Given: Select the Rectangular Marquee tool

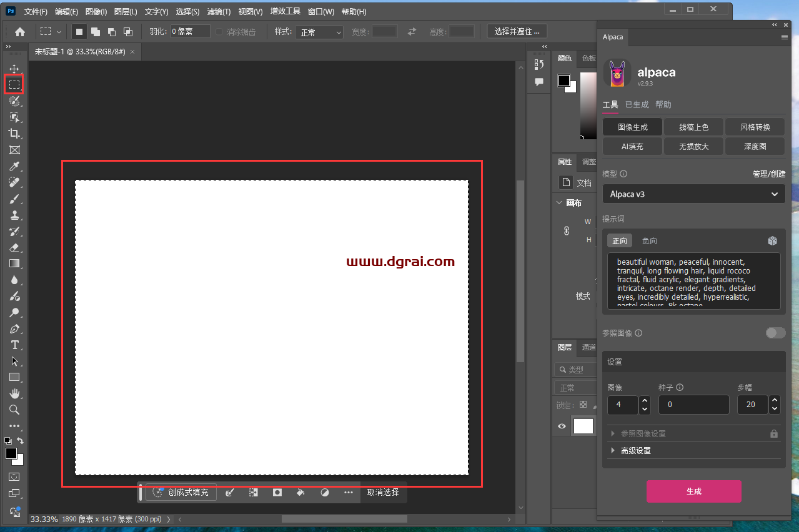Looking at the screenshot, I should 14,84.
